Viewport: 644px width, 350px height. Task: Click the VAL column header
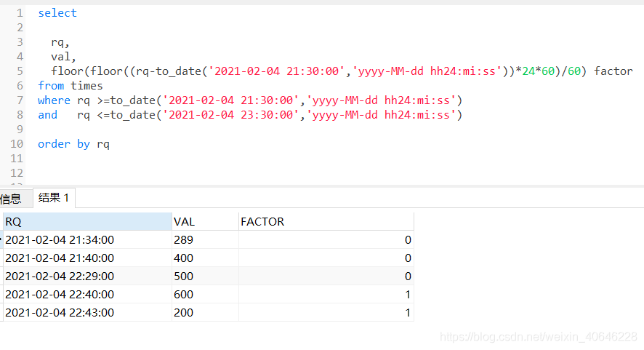click(204, 222)
